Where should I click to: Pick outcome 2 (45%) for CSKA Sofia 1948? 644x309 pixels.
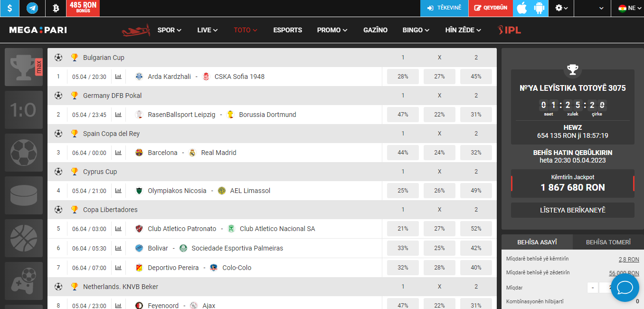(476, 77)
